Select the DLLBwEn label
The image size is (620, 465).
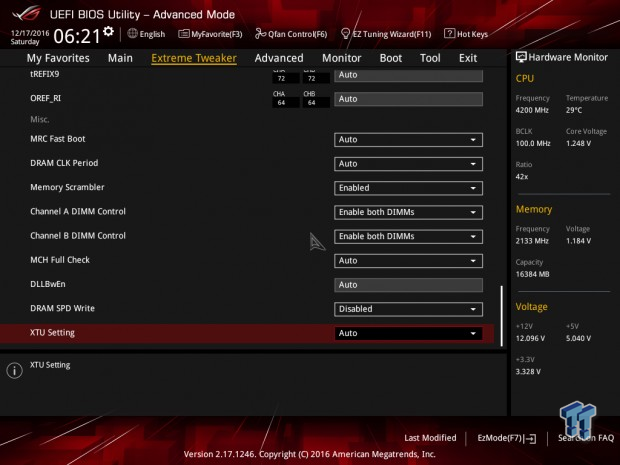47,284
